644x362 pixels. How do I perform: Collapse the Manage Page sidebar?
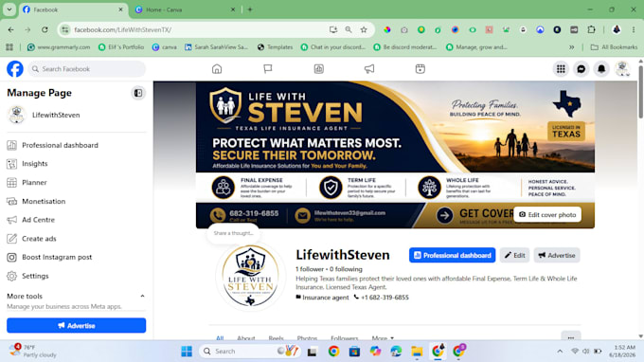click(x=138, y=93)
